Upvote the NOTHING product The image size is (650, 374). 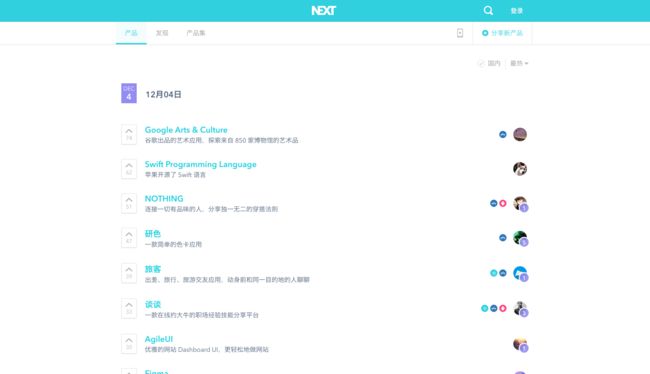coord(129,203)
